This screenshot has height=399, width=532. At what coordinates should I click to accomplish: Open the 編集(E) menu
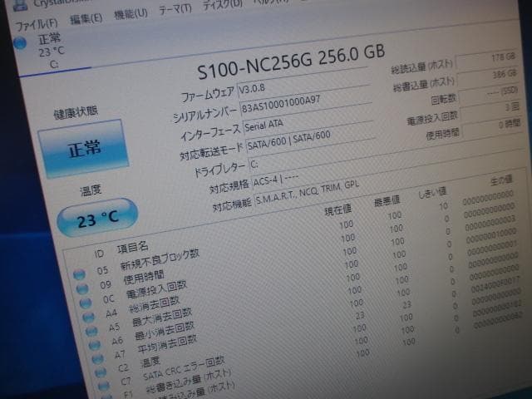(86, 18)
